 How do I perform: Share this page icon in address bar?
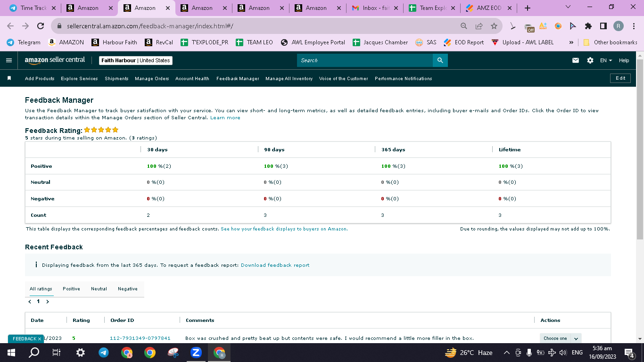[x=479, y=26]
